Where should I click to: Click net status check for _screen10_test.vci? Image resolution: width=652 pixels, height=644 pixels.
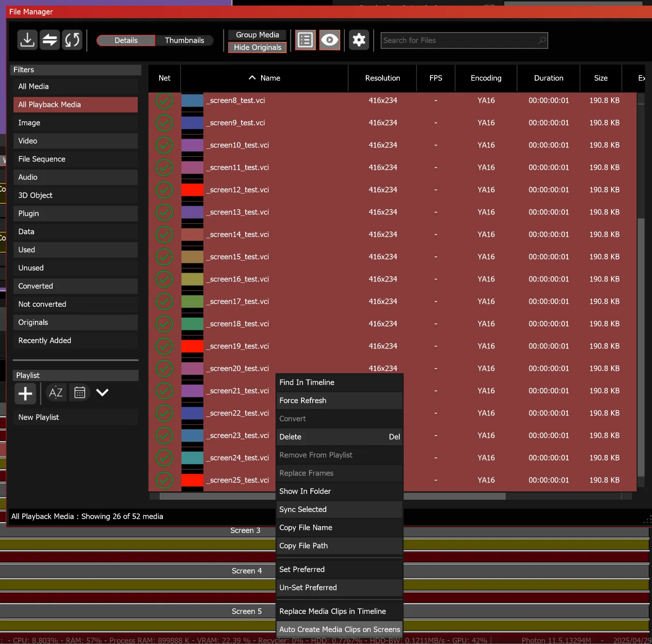pos(164,145)
